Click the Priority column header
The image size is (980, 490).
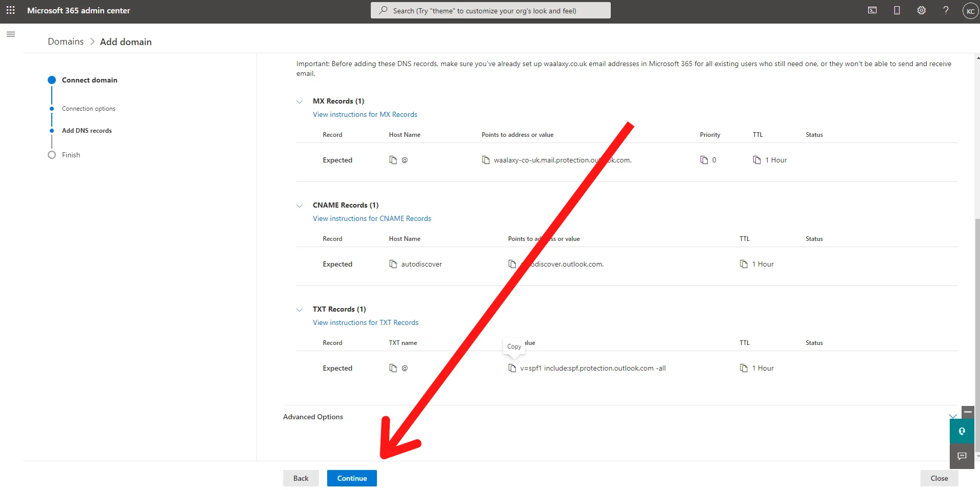click(710, 135)
